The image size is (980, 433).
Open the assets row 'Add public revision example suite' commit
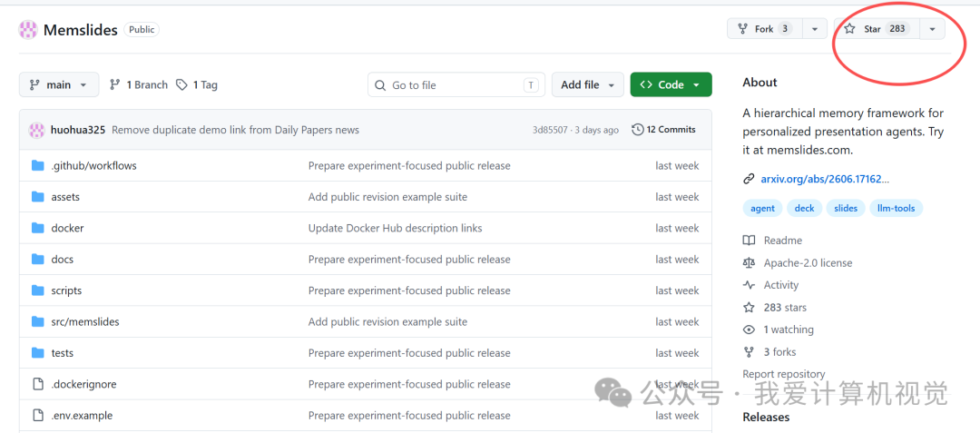tap(387, 197)
